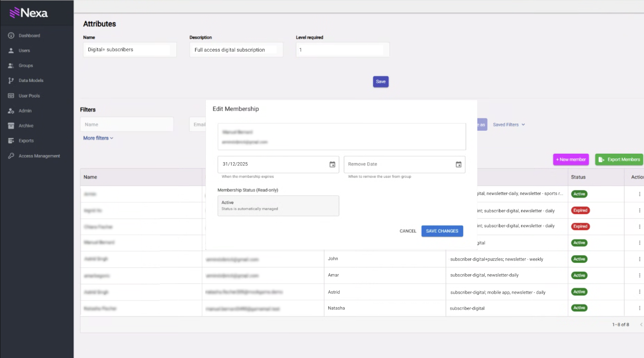Open calendar picker for Remove Date field
644x358 pixels.
[458, 164]
